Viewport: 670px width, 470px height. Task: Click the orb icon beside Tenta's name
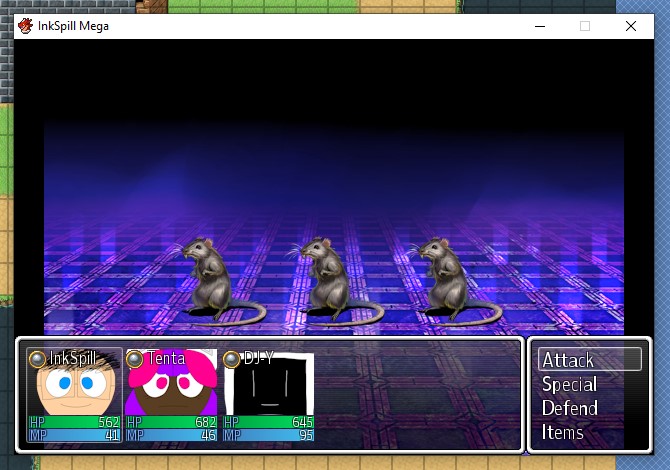click(x=134, y=359)
